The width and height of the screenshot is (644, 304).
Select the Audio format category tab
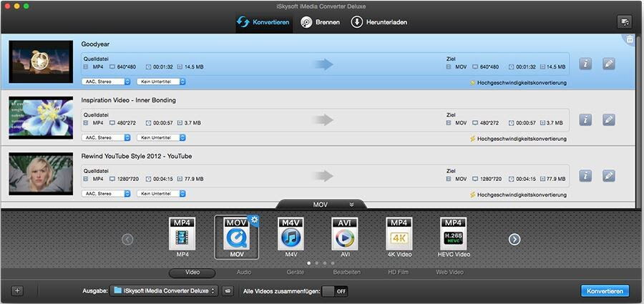click(x=244, y=273)
